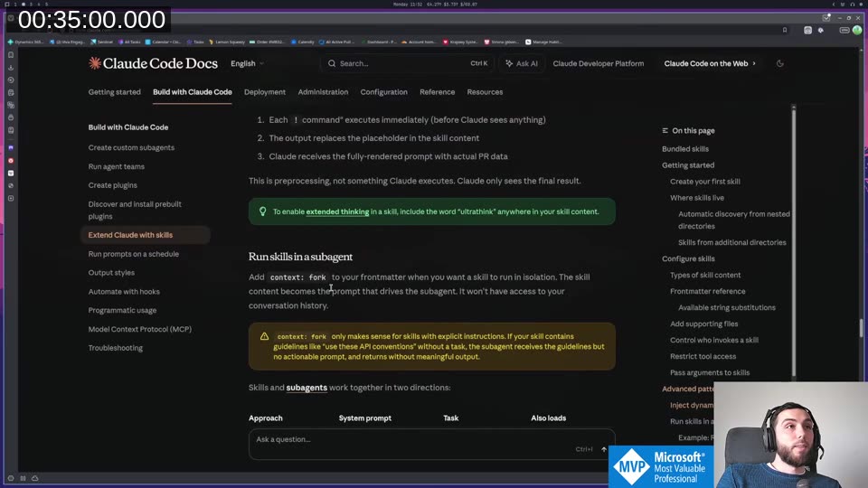Follow the subagents link in the paragraph
Image resolution: width=868 pixels, height=488 pixels.
click(x=307, y=388)
